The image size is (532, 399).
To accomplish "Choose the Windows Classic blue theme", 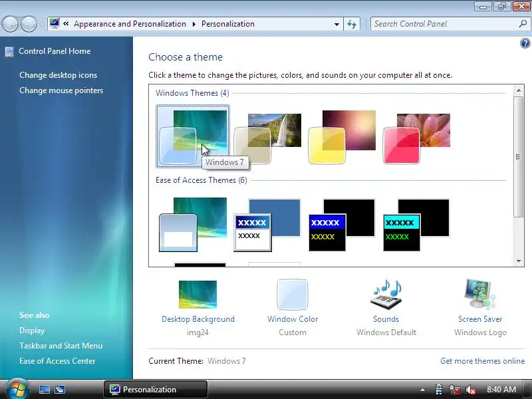I will pyautogui.click(x=267, y=225).
